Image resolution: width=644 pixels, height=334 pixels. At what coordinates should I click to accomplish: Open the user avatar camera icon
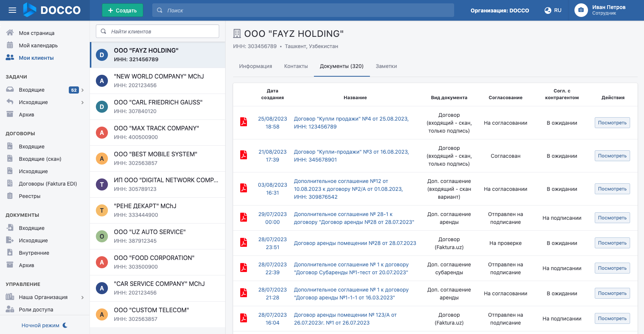click(581, 10)
